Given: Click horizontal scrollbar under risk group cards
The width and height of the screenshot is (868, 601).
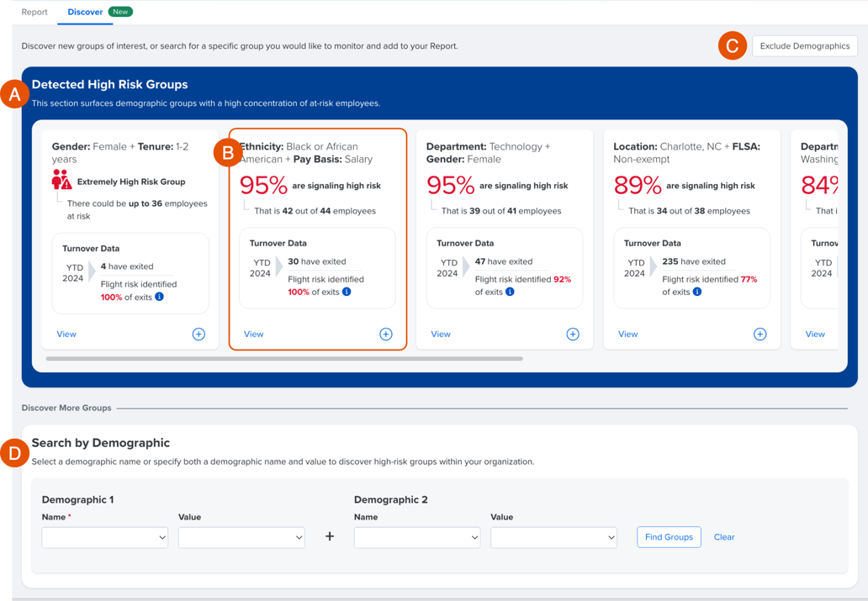Looking at the screenshot, I should pos(284,359).
